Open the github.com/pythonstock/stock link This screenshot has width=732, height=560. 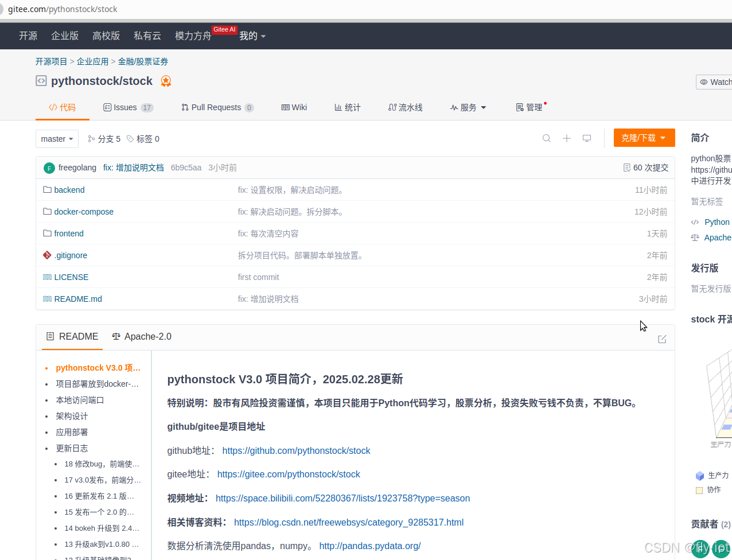pyautogui.click(x=296, y=450)
